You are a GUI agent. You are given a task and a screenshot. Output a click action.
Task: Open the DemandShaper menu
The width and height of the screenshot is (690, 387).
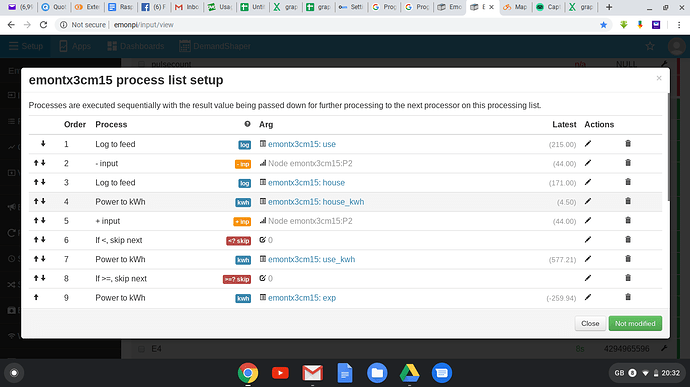[x=215, y=46]
